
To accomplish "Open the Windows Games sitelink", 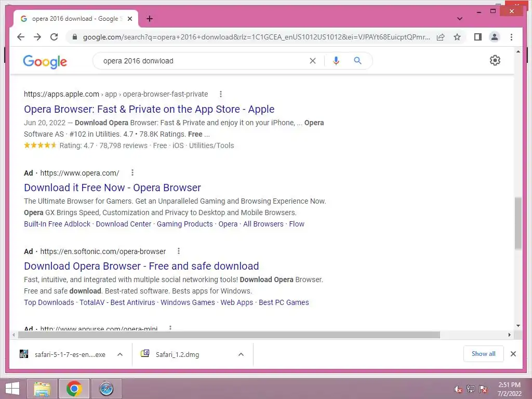I will pyautogui.click(x=188, y=302).
